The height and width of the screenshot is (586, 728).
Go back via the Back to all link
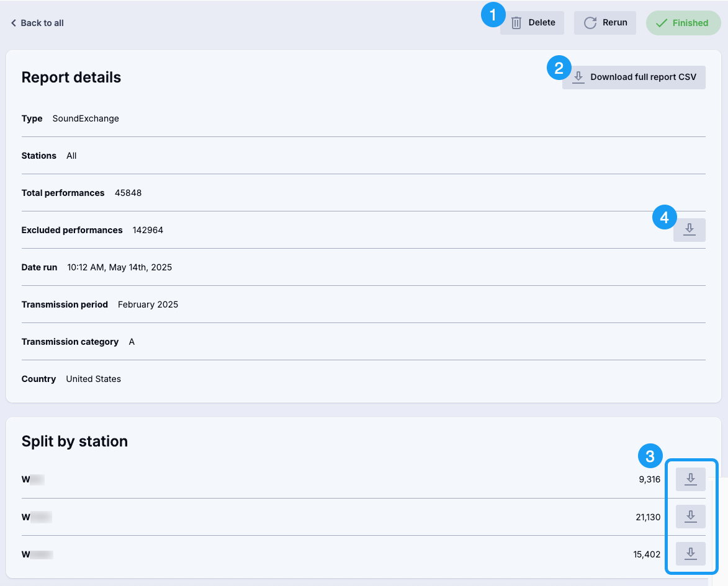(37, 23)
